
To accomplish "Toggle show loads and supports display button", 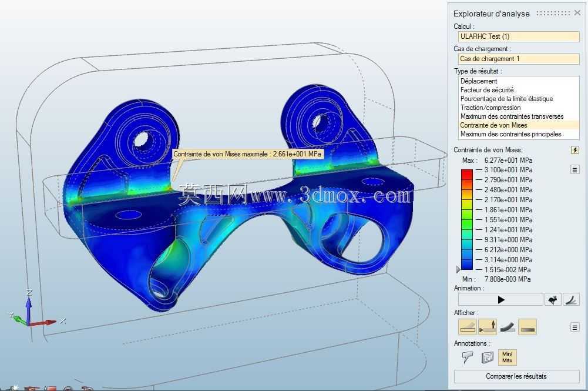I will click(488, 327).
